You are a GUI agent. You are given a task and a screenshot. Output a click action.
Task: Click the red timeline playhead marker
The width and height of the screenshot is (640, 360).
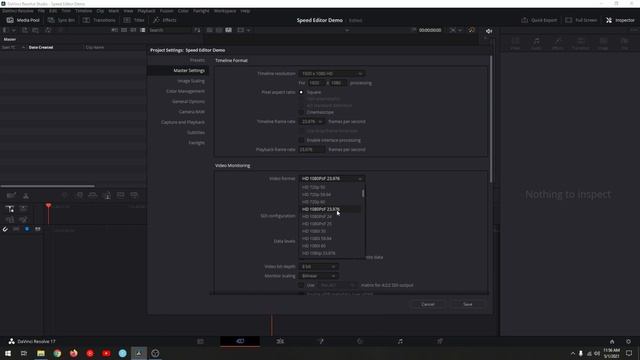[49, 206]
